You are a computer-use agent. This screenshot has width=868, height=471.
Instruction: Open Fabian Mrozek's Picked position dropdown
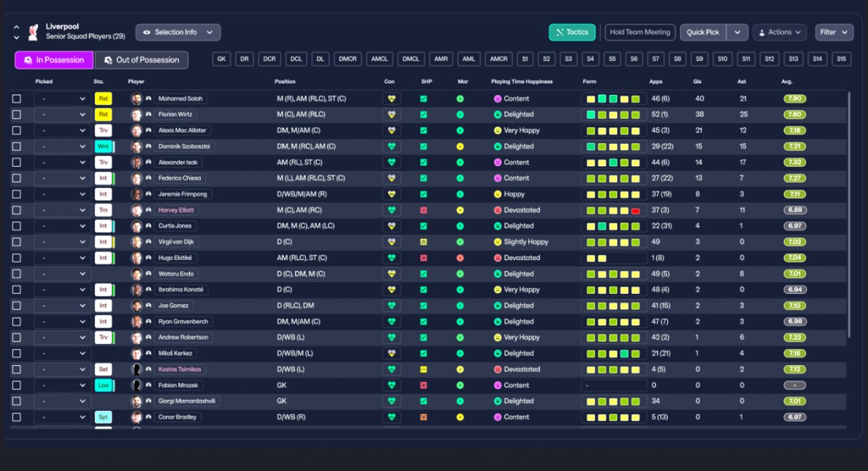62,385
